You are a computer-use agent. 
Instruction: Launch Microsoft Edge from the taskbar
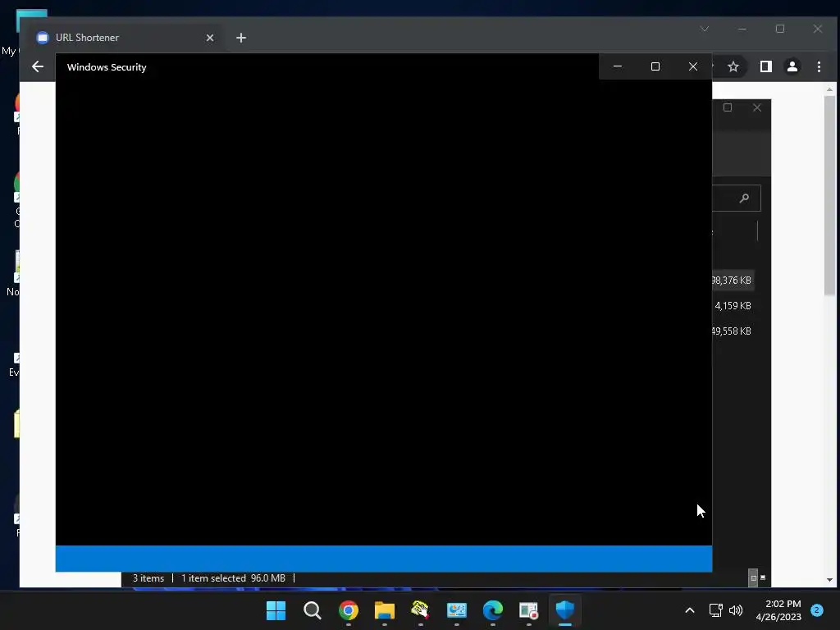[x=492, y=610]
